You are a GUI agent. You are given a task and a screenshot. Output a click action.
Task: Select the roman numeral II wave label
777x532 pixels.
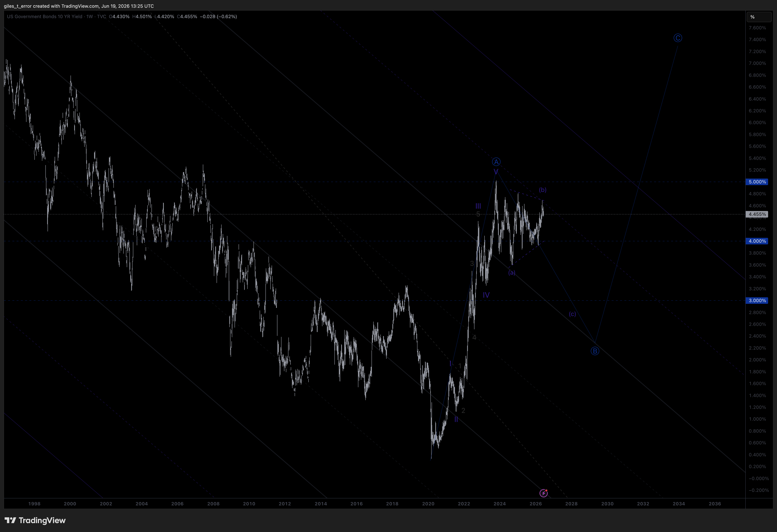point(456,419)
